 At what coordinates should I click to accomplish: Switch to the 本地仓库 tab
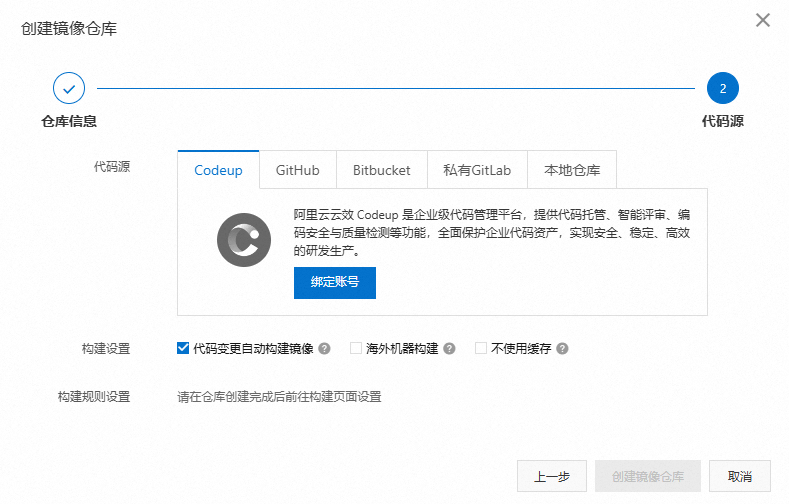click(x=572, y=170)
